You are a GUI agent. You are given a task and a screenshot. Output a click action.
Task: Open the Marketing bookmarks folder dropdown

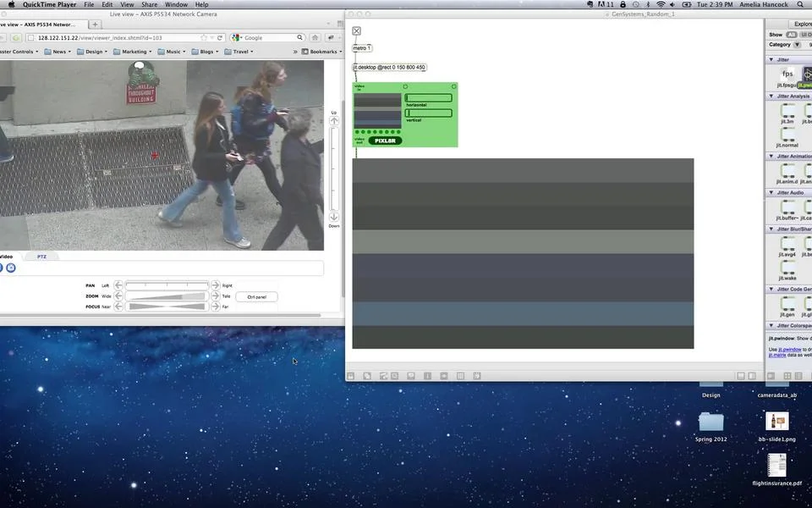tap(133, 52)
